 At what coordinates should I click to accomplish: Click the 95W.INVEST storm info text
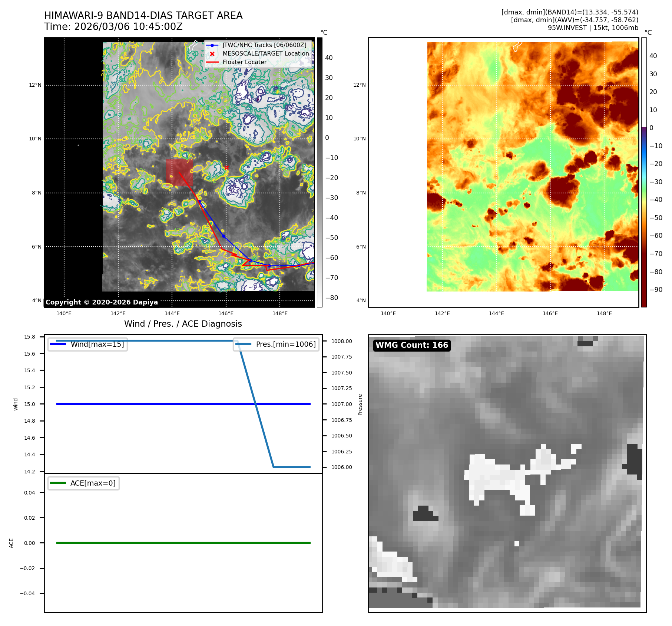[593, 28]
